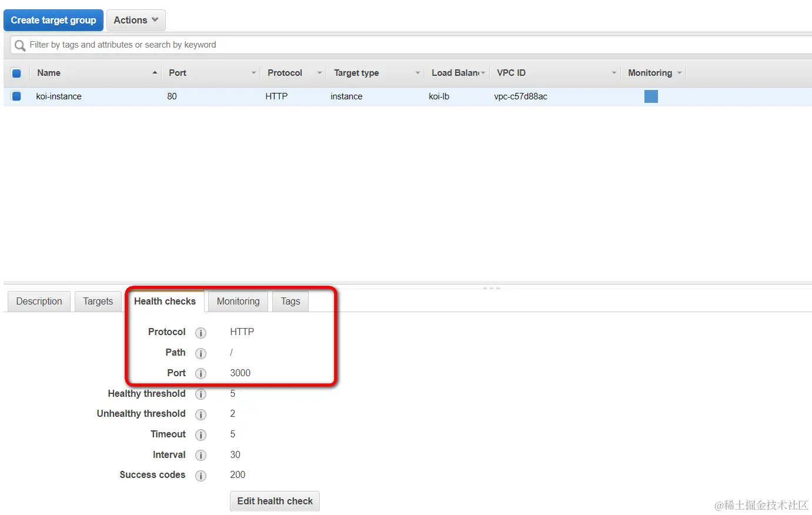The width and height of the screenshot is (812, 515).
Task: Click the panel splitter resize handle dots
Action: (x=491, y=288)
